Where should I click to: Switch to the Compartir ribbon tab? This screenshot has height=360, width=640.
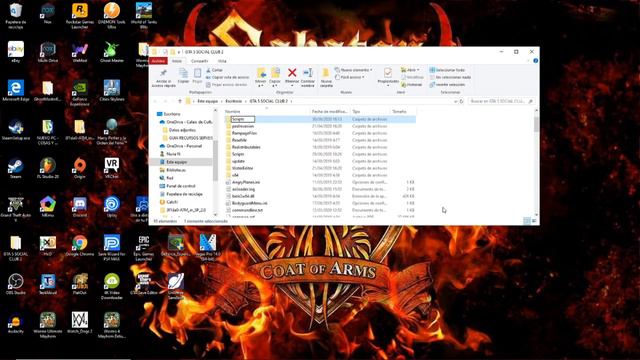[x=199, y=61]
